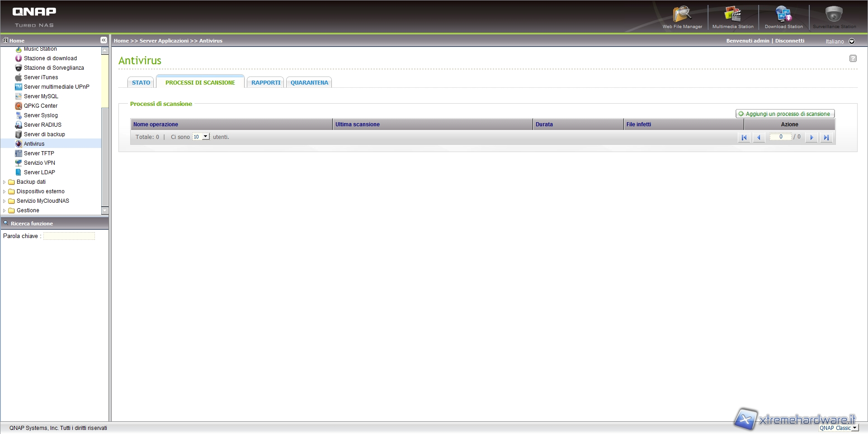The width and height of the screenshot is (868, 434).
Task: Go to the first page of results
Action: (744, 138)
